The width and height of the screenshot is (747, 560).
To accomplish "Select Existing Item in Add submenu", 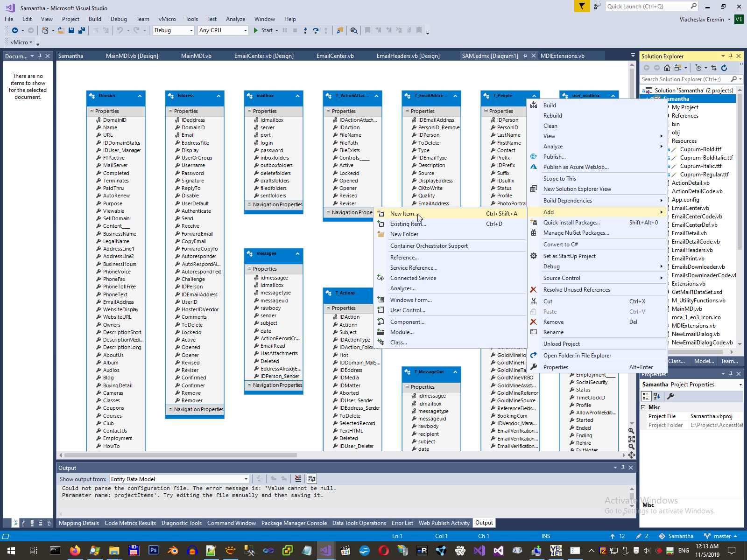I will click(451, 224).
